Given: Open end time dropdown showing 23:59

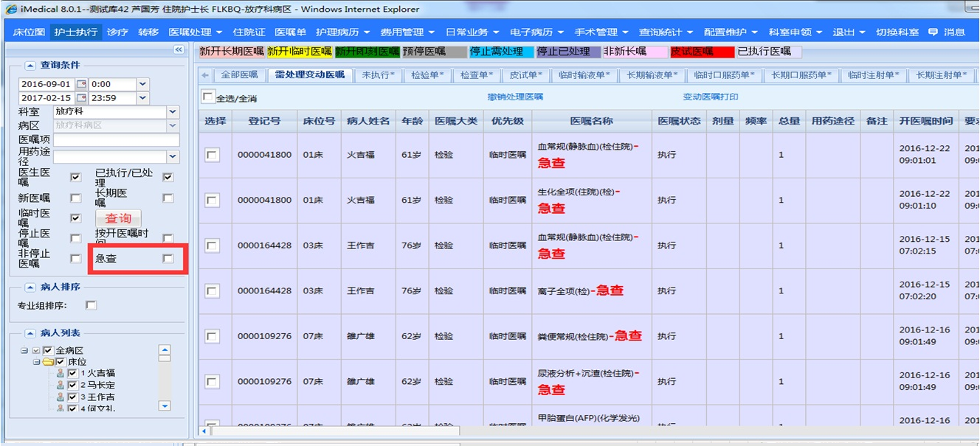Looking at the screenshot, I should point(142,98).
